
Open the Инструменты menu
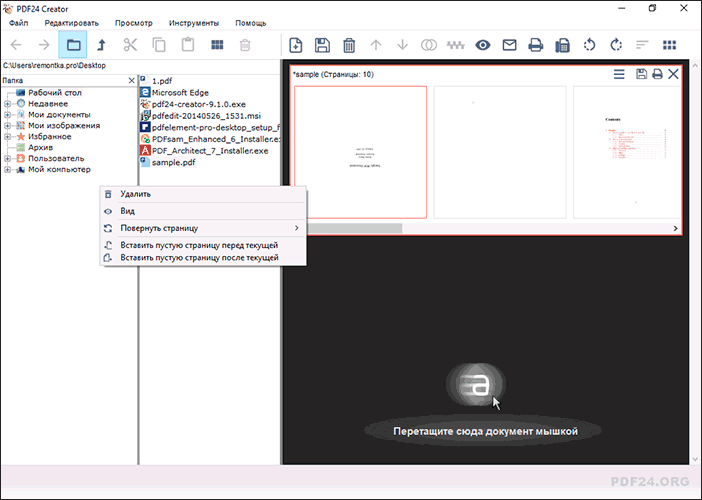point(194,23)
